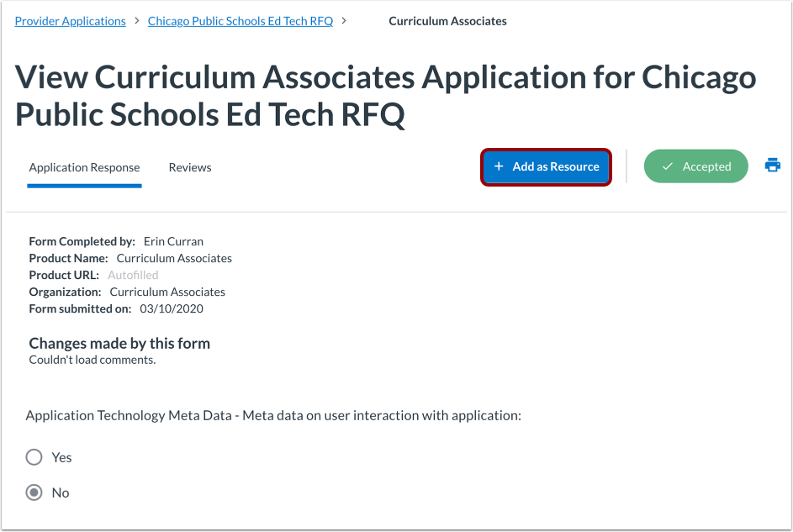Click the chevron after Provider Applications breadcrumb
Image resolution: width=793 pixels, height=532 pixels.
pyautogui.click(x=136, y=21)
